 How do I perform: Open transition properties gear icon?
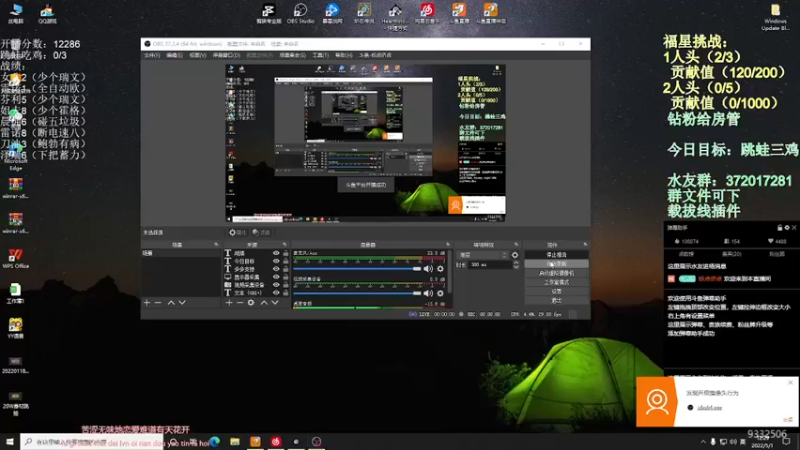click(515, 255)
